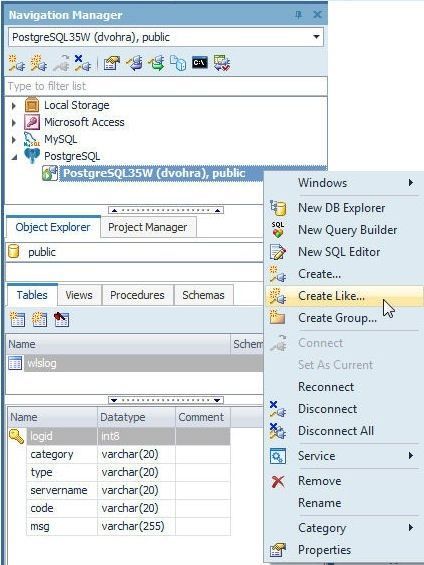Expand the Local Storage tree node
The image size is (424, 565).
pyautogui.click(x=14, y=106)
